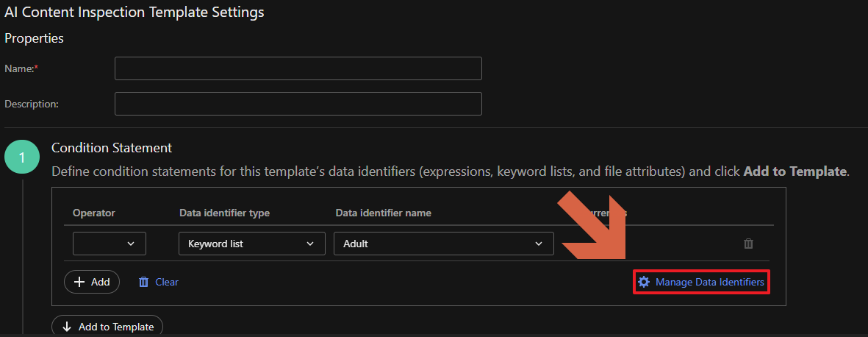Click the down arrow icon in Add to Template

pos(67,327)
